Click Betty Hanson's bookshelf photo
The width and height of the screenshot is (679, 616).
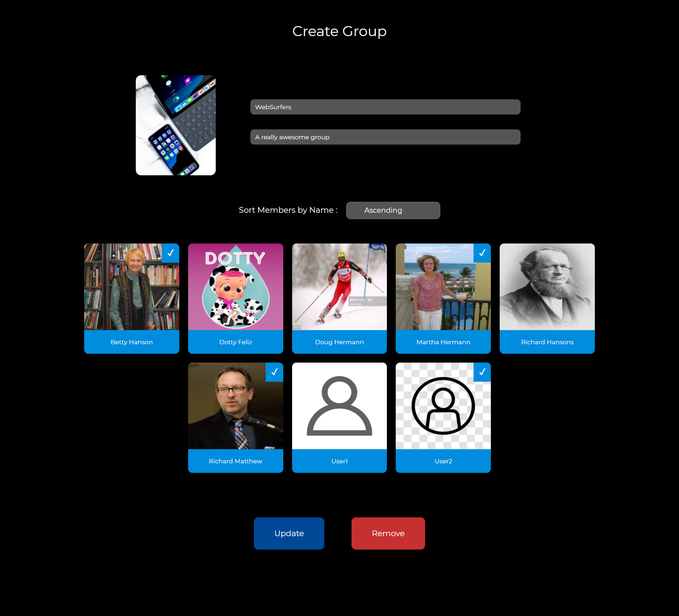(x=132, y=287)
